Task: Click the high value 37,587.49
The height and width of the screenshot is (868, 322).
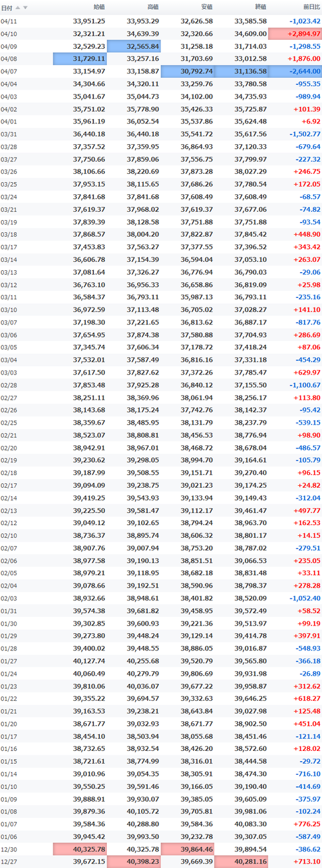Action: pyautogui.click(x=142, y=358)
